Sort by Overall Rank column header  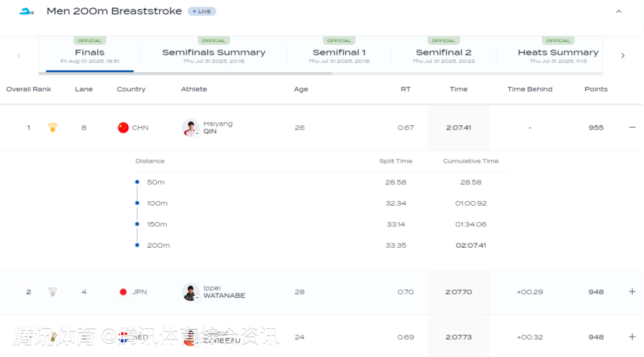coord(29,90)
